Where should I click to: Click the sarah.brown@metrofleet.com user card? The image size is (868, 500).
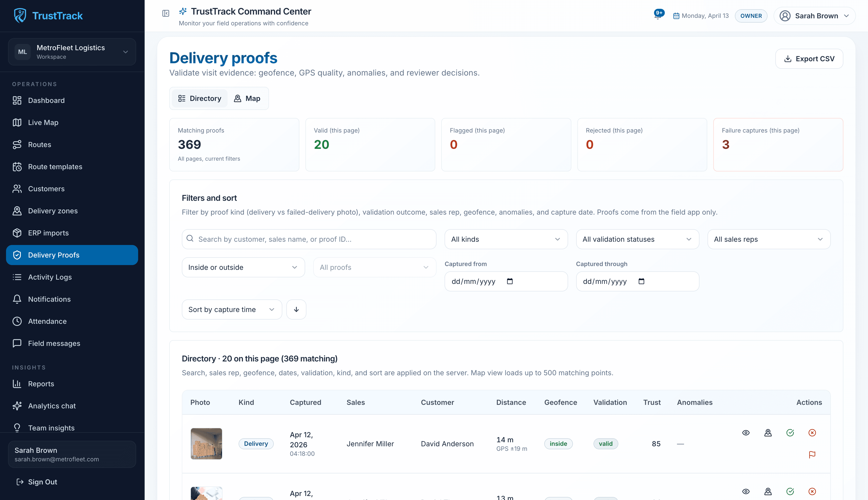(x=72, y=454)
